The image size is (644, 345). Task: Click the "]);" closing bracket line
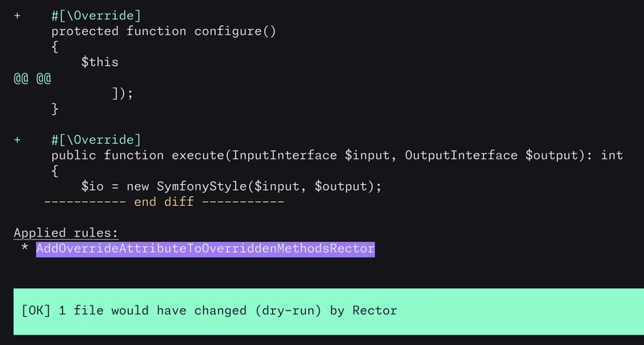(122, 93)
